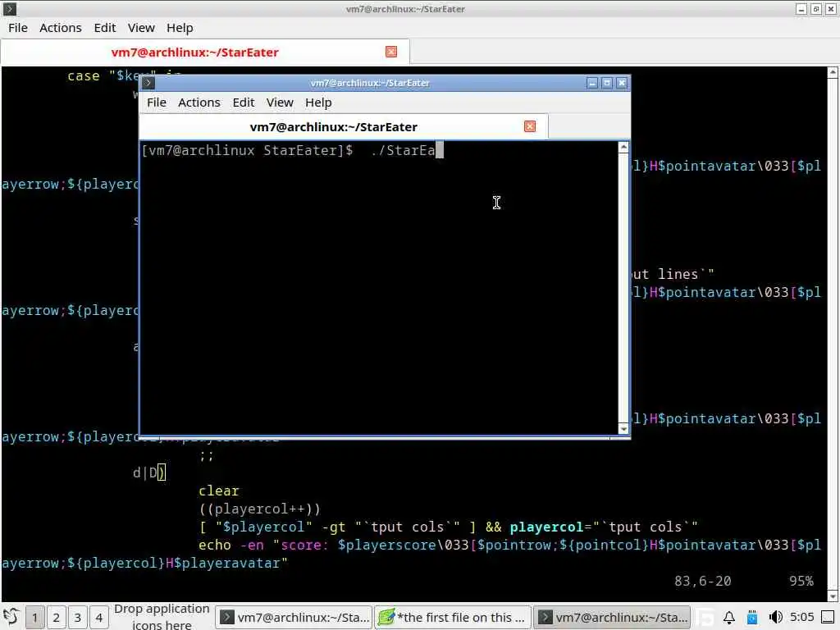
Task: Activate last vm7@archlinux taskbar window button
Action: [612, 618]
